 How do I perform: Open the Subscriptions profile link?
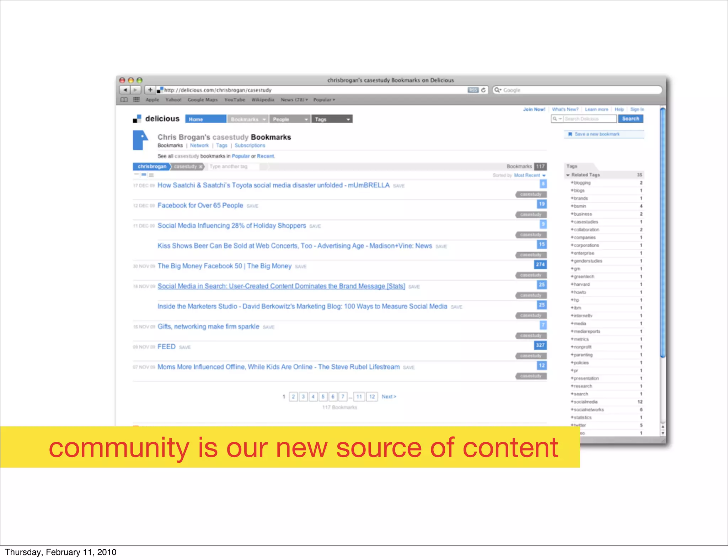(x=250, y=145)
